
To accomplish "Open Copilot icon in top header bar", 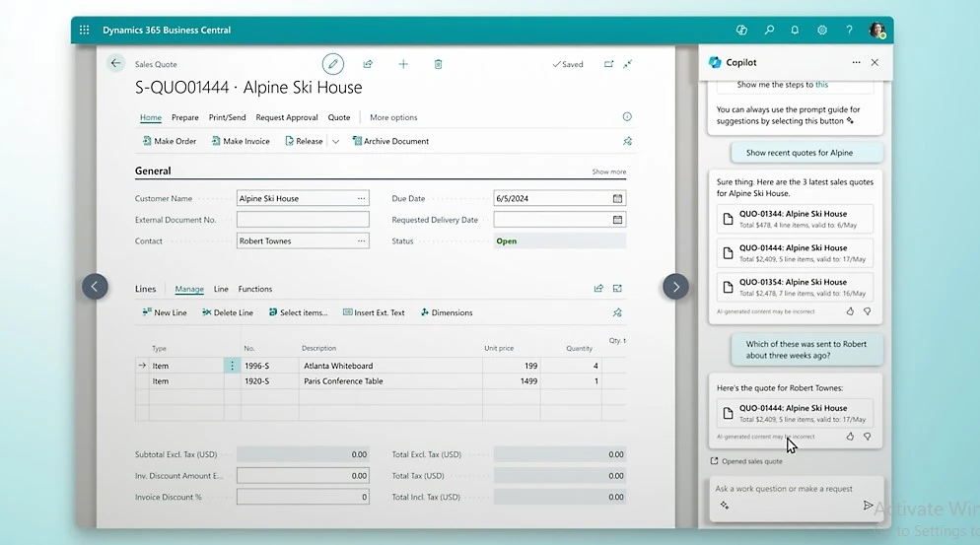I will (x=741, y=30).
